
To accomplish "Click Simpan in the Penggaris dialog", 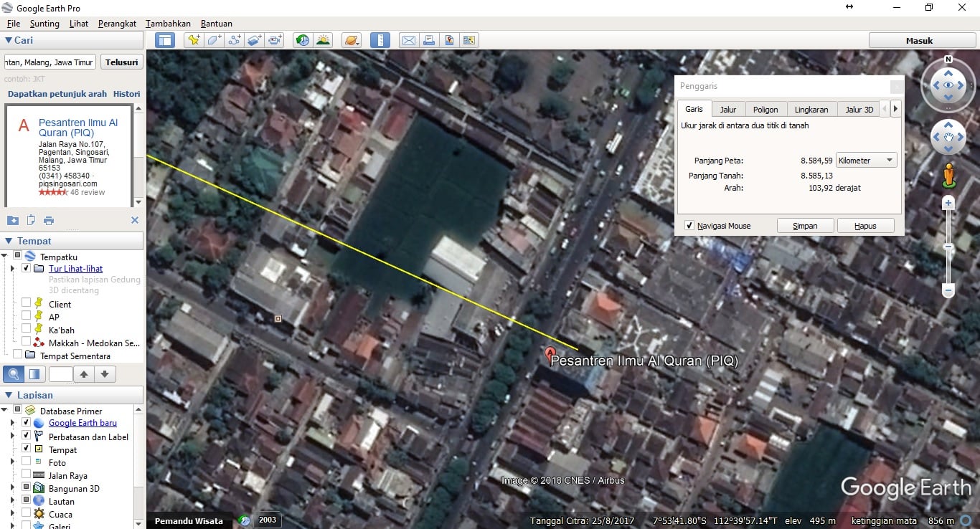I will 805,226.
